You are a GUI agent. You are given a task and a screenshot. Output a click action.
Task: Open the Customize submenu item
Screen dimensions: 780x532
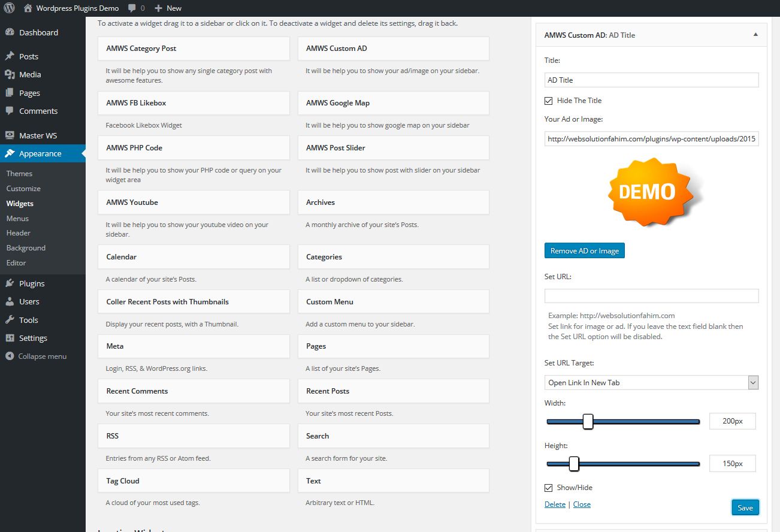tap(23, 189)
